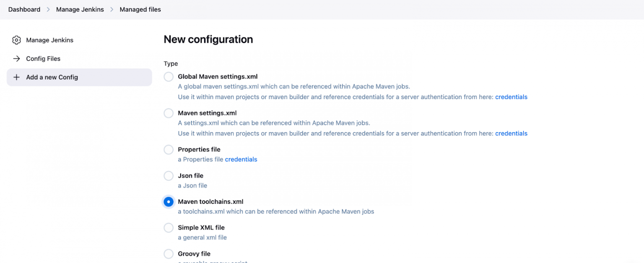
Task: Click the Manage Jenkins sidebar label
Action: pos(50,40)
